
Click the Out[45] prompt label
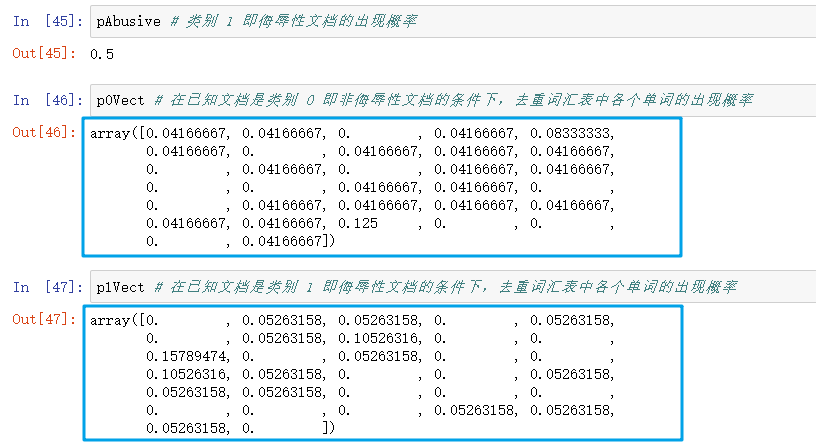[44, 53]
